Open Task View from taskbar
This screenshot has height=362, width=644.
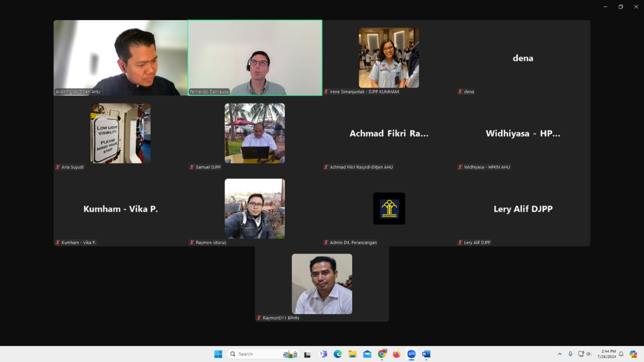click(x=308, y=354)
